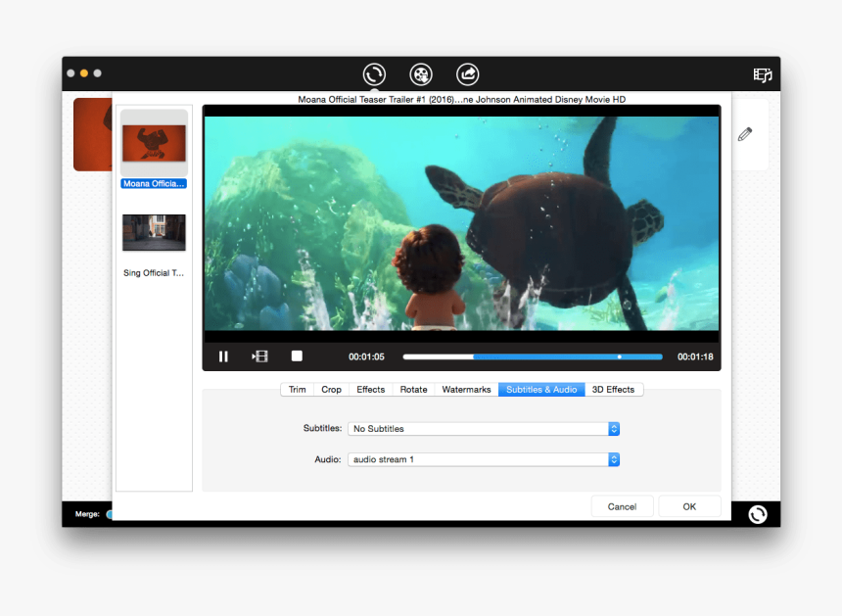The image size is (842, 616).
Task: Switch to the Trim tab
Action: click(x=297, y=389)
